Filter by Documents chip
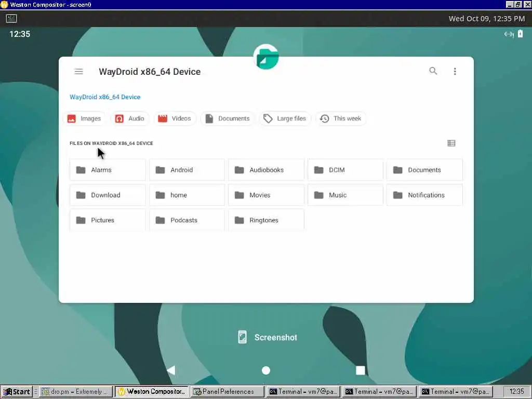 point(228,118)
